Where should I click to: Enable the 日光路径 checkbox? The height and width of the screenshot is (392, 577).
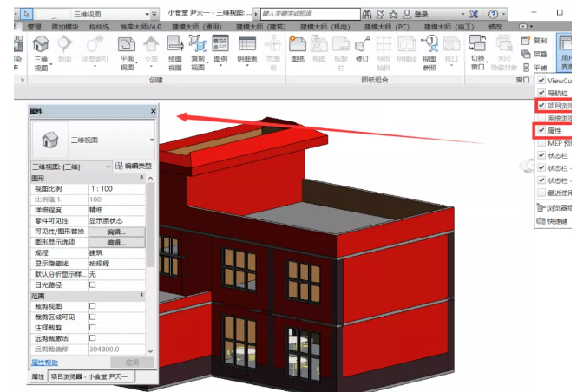point(93,284)
